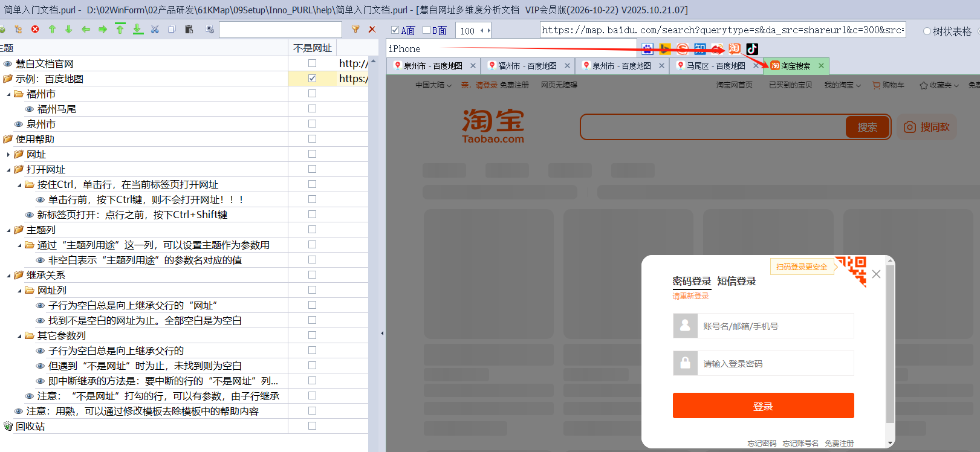Viewport: 980px width, 452px height.
Task: Click the paste clipboard icon
Action: 189,29
